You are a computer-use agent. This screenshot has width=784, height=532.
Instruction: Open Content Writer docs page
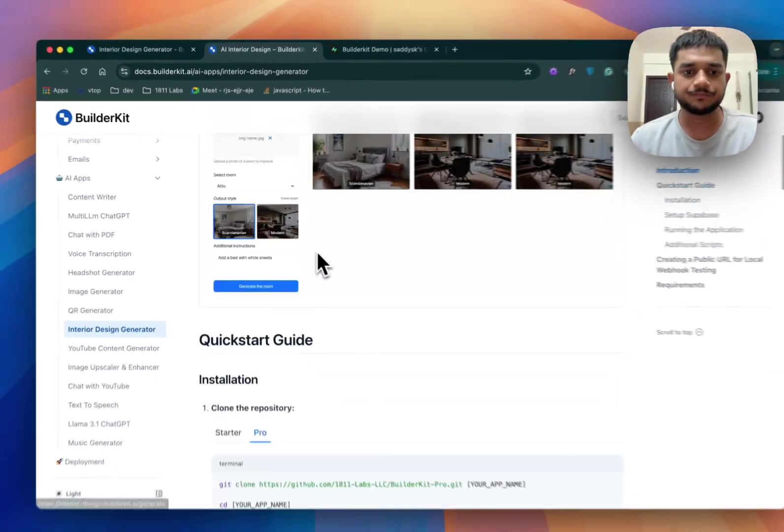[x=92, y=197]
